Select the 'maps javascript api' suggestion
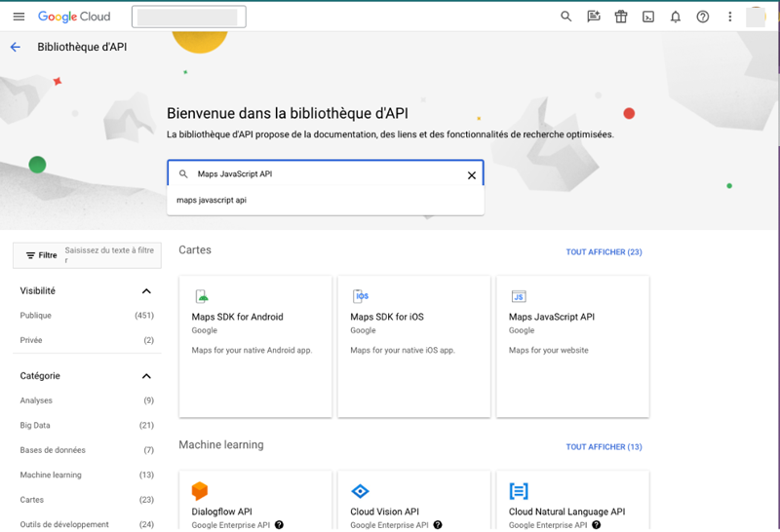 pos(326,200)
